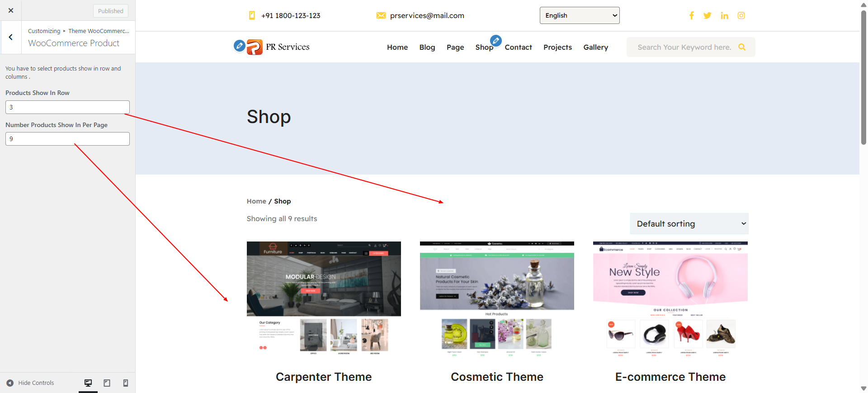Click the envelope mail icon
Image resolution: width=868 pixels, height=393 pixels.
tap(381, 15)
